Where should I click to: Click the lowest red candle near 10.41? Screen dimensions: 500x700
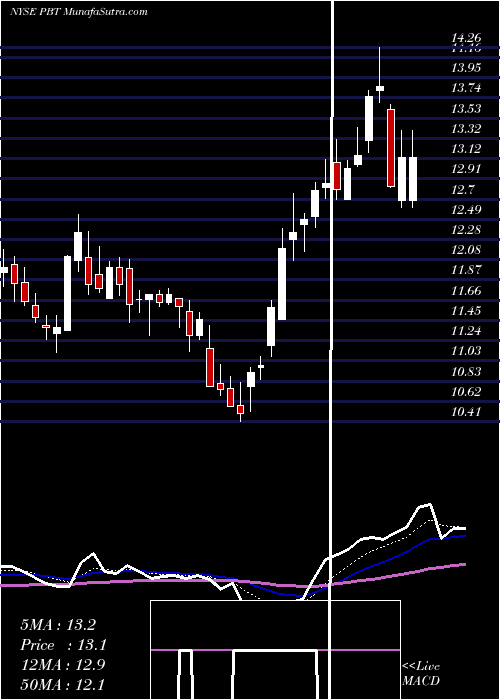tap(241, 409)
